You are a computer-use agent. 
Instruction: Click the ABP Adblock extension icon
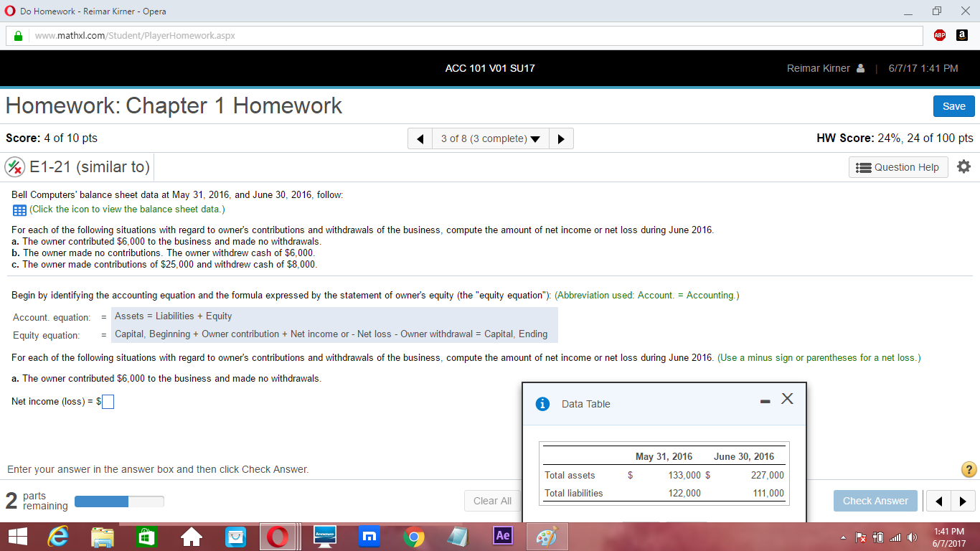940,35
